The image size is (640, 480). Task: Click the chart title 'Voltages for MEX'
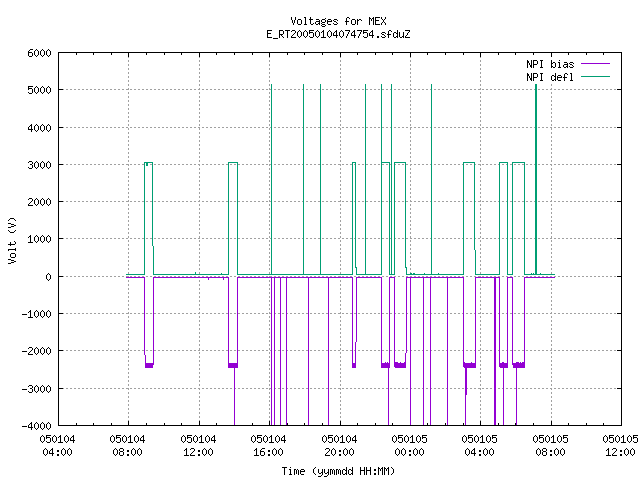tap(338, 21)
